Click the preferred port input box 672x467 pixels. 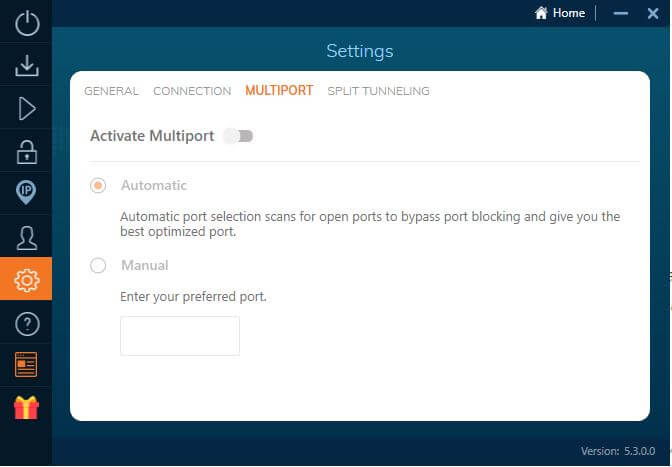click(180, 336)
